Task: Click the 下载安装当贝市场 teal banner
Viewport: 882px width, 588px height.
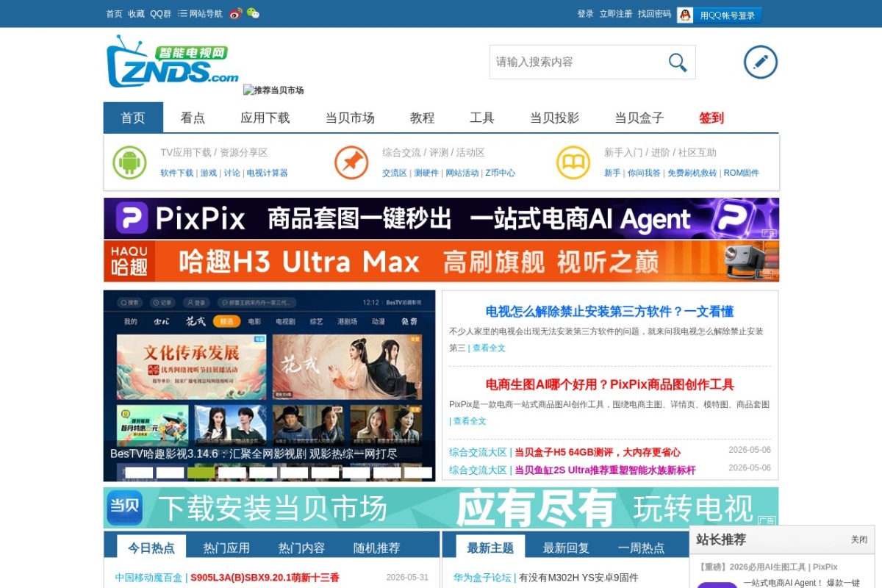Action: (x=441, y=508)
